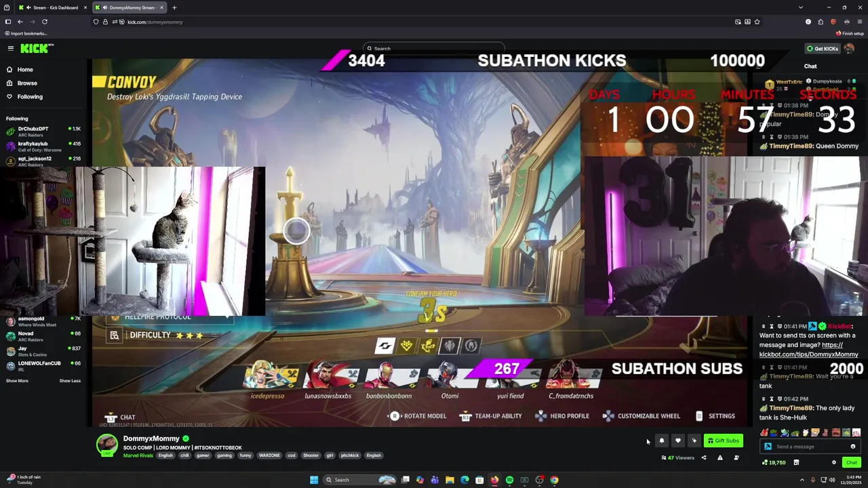
Task: Click the DommyxMommy channel avatar
Action: coord(106,445)
